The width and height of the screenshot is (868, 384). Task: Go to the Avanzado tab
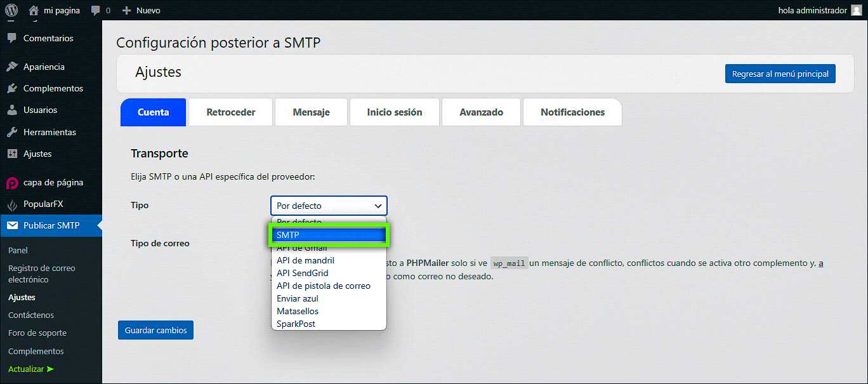(x=481, y=112)
